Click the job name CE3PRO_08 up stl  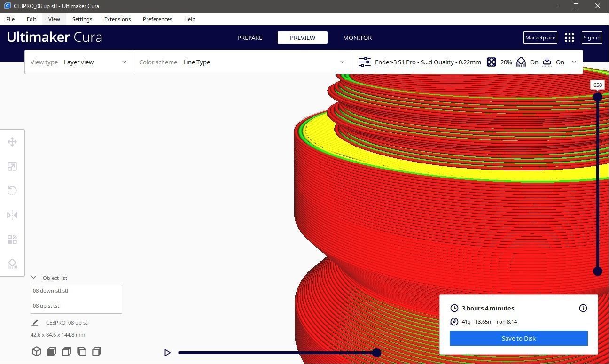click(67, 323)
